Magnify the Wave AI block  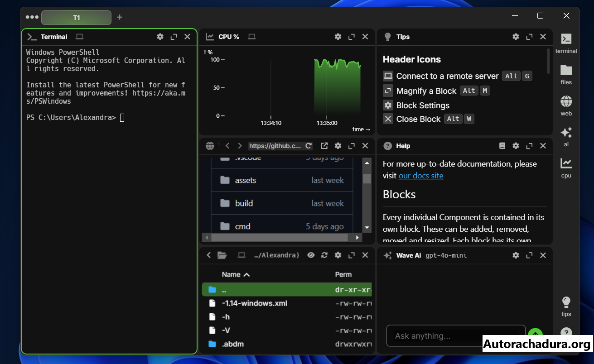[x=529, y=255]
